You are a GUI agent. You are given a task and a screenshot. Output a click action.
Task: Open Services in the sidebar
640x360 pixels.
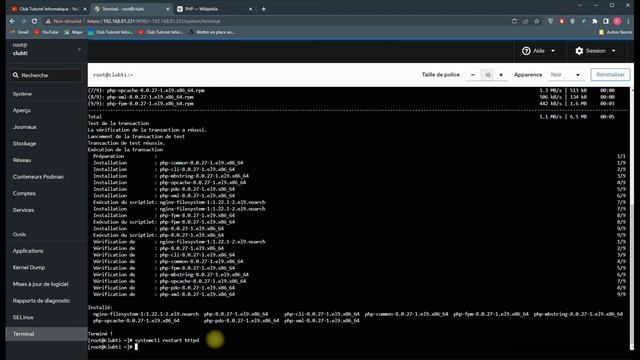click(x=23, y=210)
